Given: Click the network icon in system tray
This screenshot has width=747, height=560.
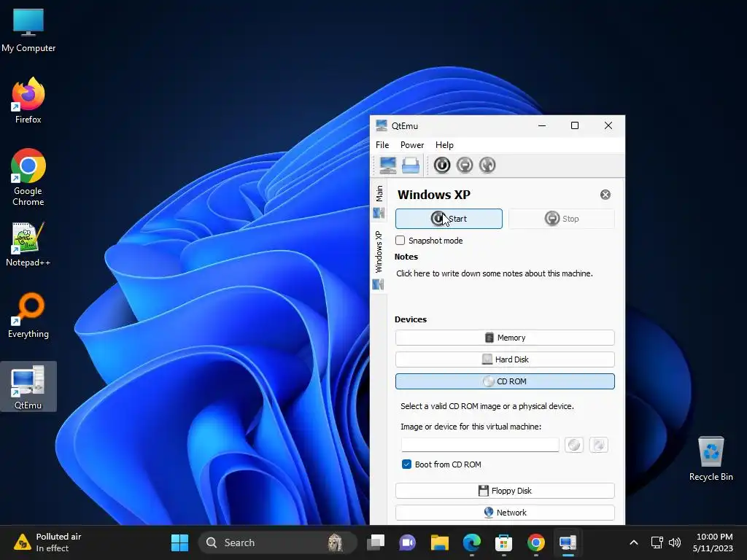Looking at the screenshot, I should 657,542.
